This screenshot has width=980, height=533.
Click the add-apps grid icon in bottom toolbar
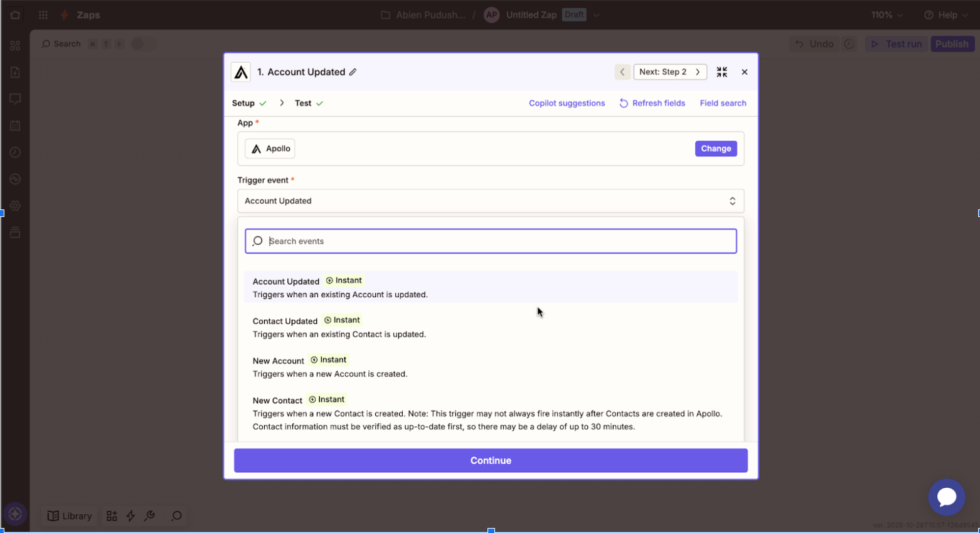point(112,516)
